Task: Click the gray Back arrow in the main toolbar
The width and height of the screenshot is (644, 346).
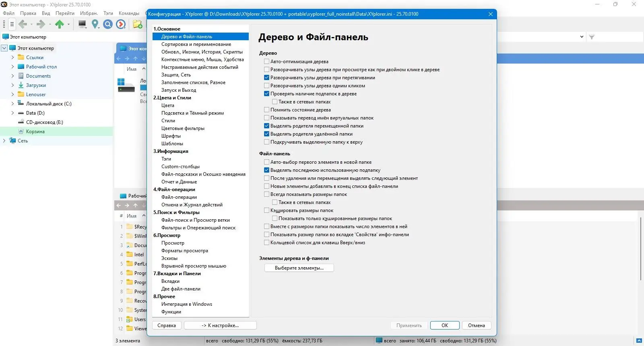Action: (x=23, y=25)
